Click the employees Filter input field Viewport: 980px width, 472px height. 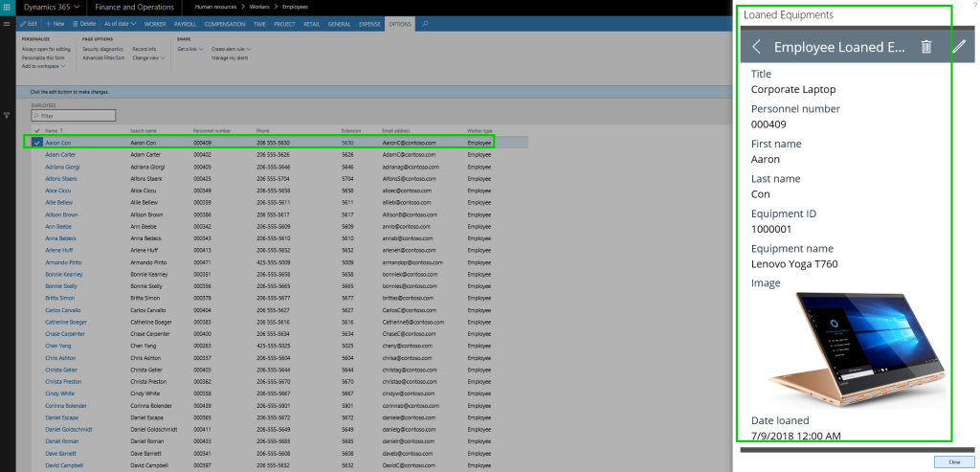[x=74, y=116]
